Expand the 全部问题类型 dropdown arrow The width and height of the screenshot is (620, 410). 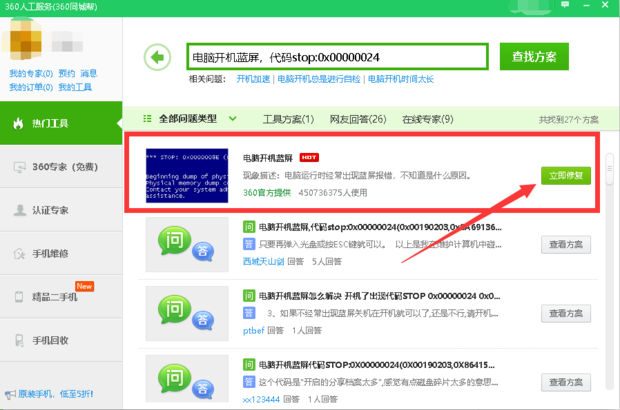[232, 118]
